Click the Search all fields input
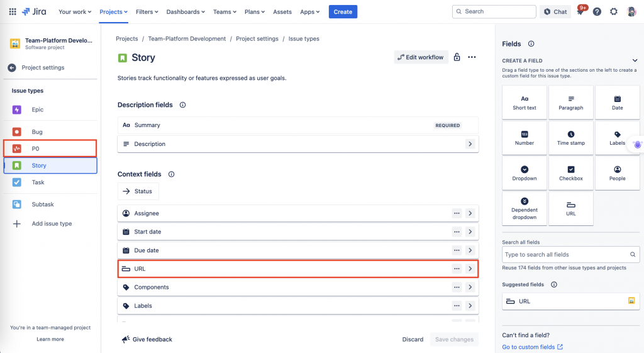644x353 pixels. (x=565, y=255)
